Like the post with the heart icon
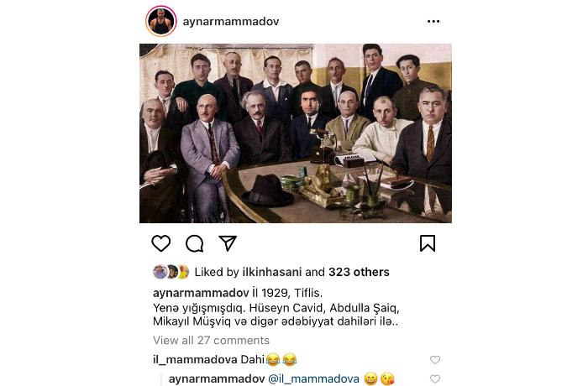Screen dimensions: 588x386 [161, 243]
